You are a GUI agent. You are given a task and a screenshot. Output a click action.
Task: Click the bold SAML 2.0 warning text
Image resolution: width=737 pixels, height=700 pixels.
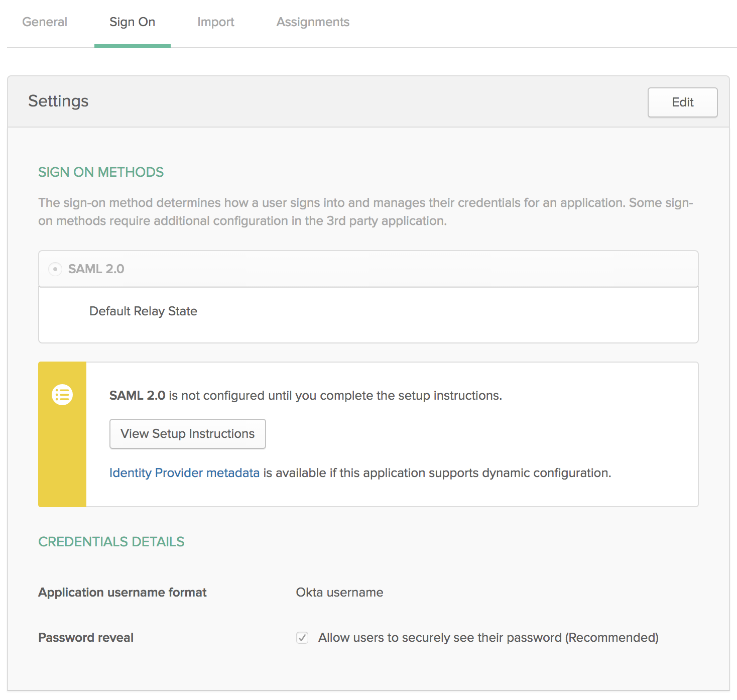(x=137, y=396)
